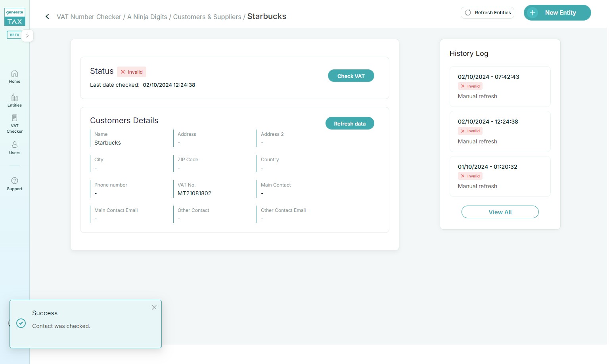Navigate to VAT Number Checker breadcrumb

tap(89, 17)
